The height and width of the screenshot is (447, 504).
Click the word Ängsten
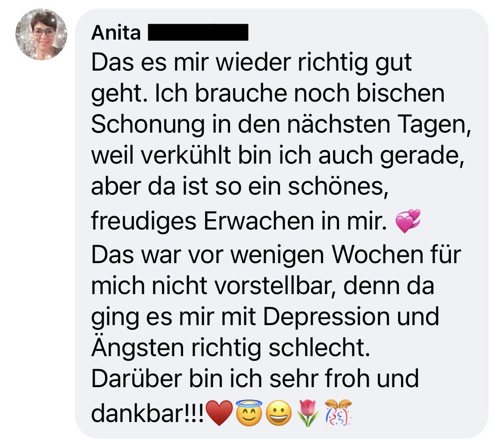[x=137, y=347]
